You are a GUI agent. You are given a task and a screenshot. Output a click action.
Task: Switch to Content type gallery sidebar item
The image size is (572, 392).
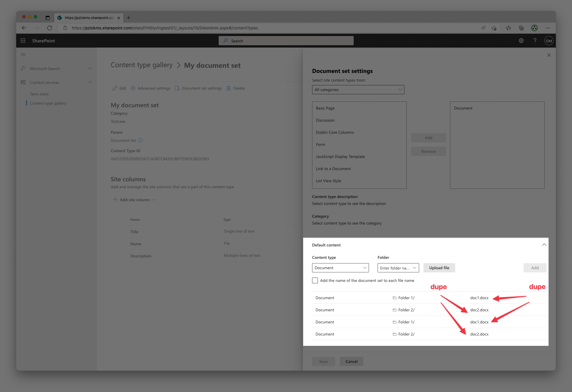pos(48,103)
